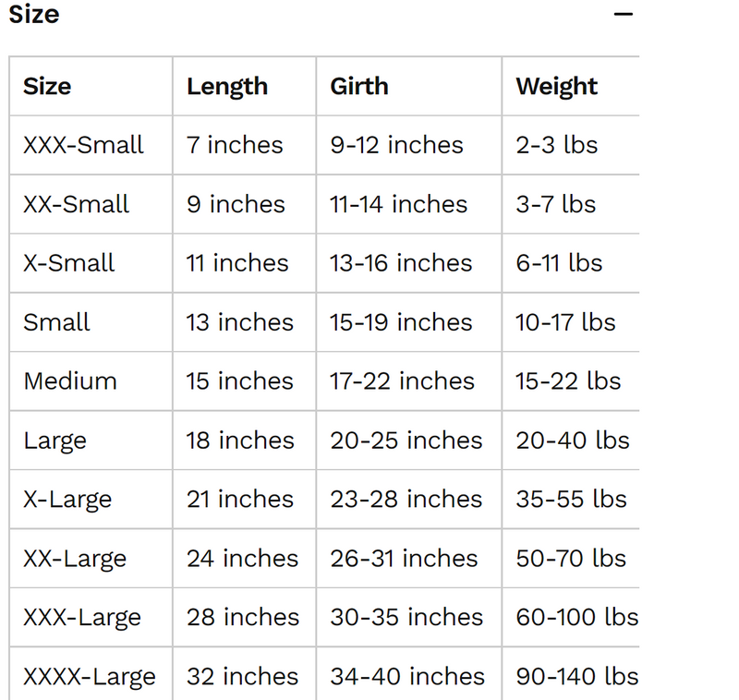The image size is (739, 700).
Task: Click the 20-25 inches girth cell
Action: pyautogui.click(x=409, y=441)
